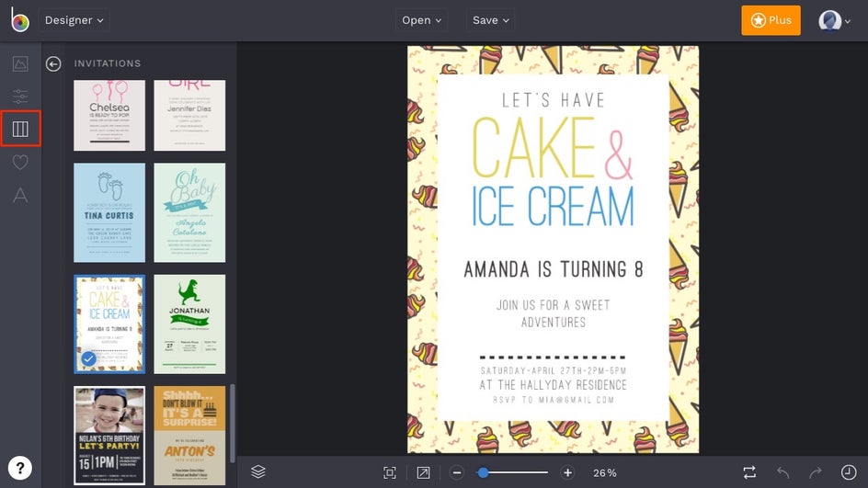
Task: Select the Tina Curtis baby template
Action: pos(109,212)
